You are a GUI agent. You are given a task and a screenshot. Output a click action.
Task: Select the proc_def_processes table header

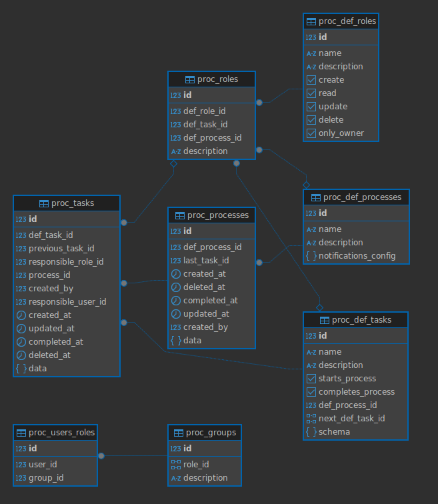pos(356,197)
